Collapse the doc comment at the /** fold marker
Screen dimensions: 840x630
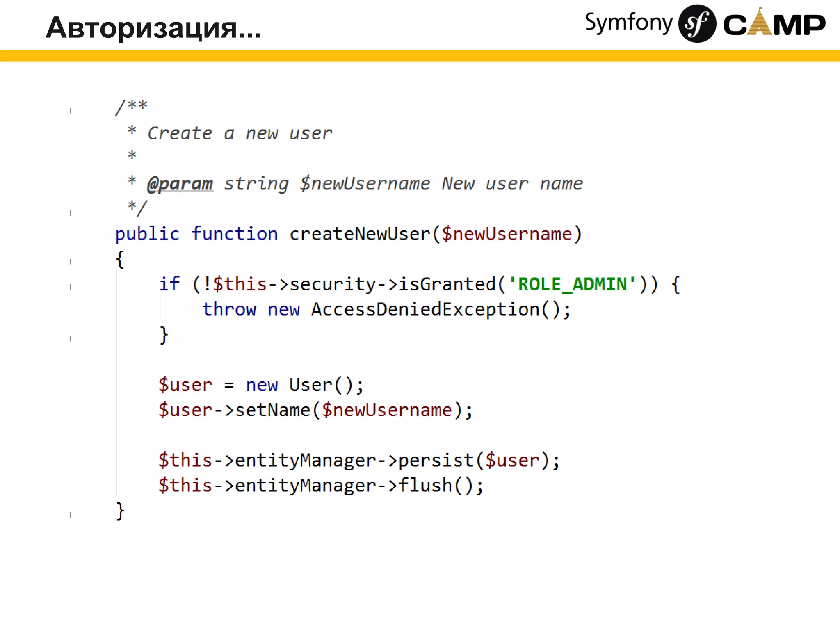(70, 111)
